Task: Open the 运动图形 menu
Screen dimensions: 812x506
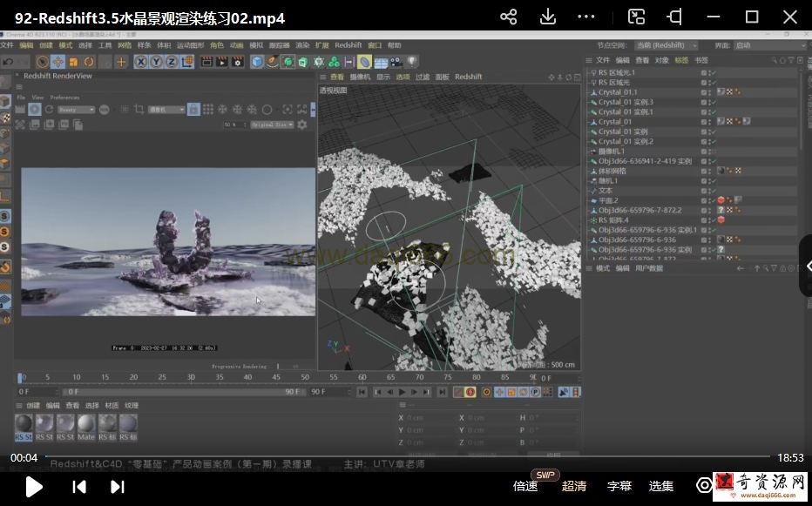Action: [190, 45]
